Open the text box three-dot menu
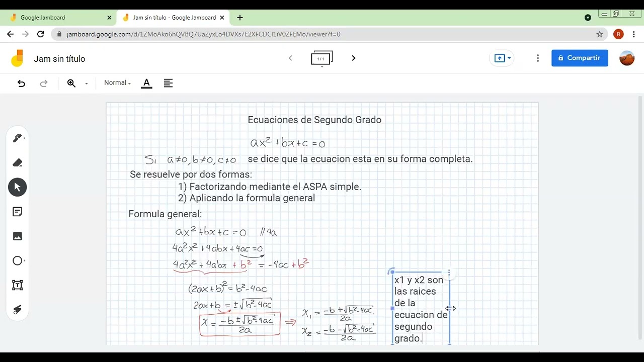This screenshot has height=362, width=644. point(449,274)
